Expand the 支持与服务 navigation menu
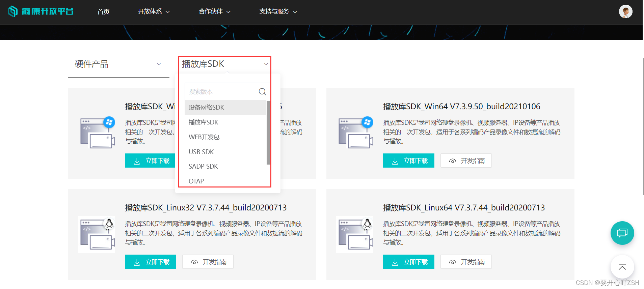Image resolution: width=644 pixels, height=289 pixels. click(278, 11)
